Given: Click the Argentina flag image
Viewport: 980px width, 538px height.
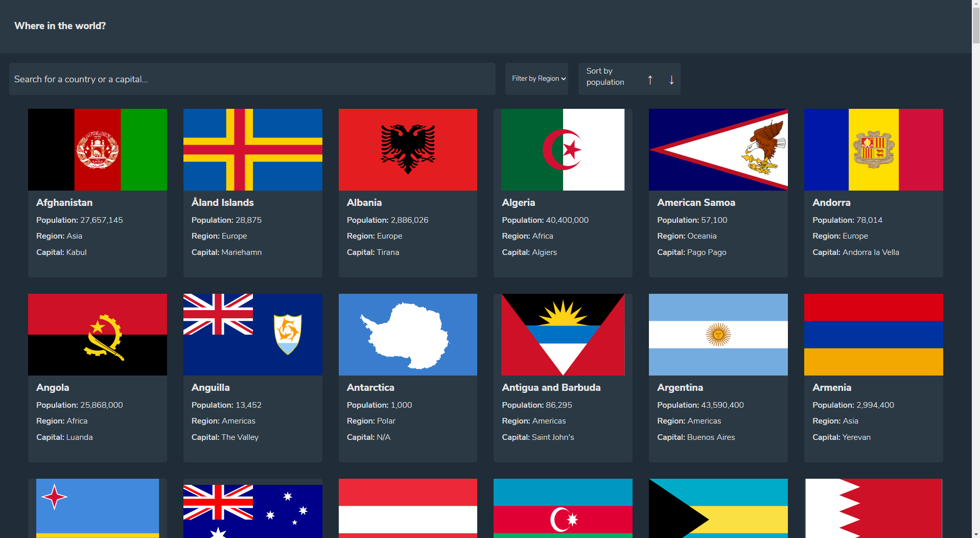Looking at the screenshot, I should coord(717,334).
